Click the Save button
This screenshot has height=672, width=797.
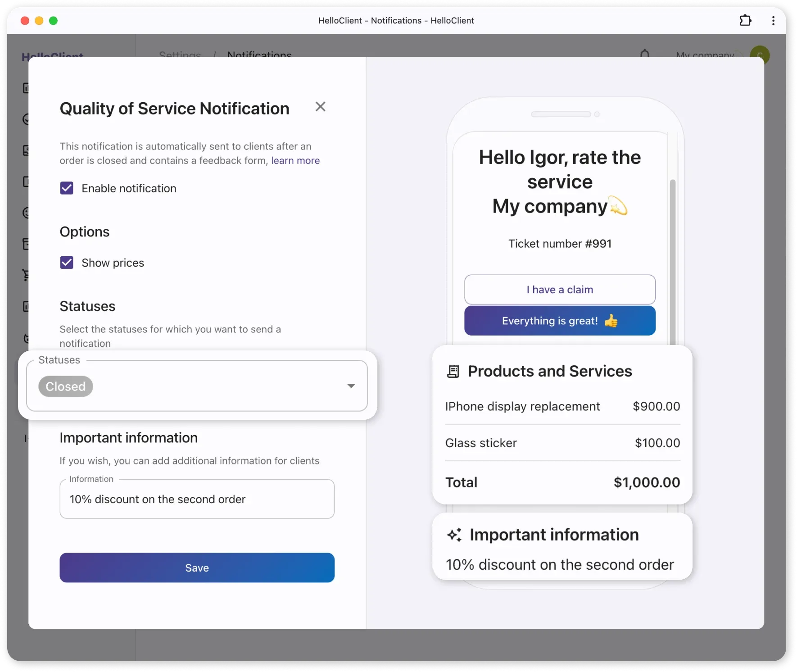click(x=197, y=568)
